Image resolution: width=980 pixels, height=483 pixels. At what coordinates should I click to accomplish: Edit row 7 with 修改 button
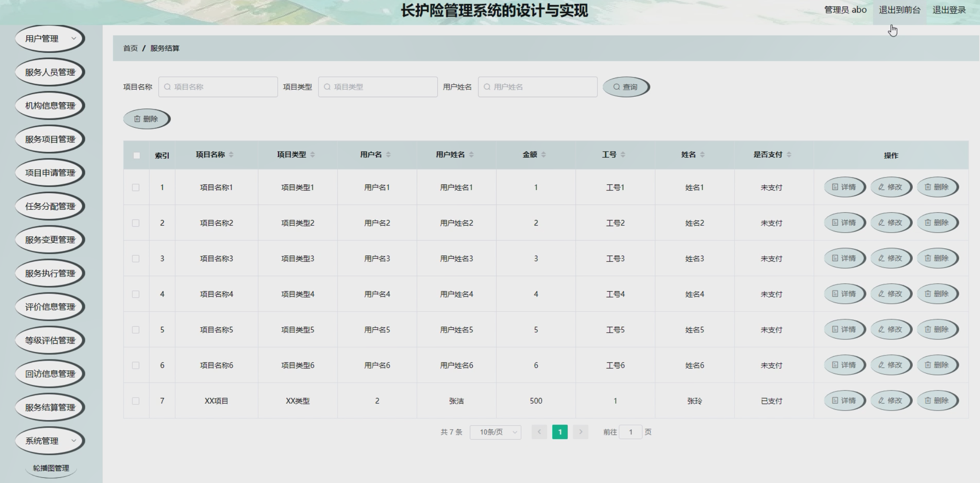(891, 401)
